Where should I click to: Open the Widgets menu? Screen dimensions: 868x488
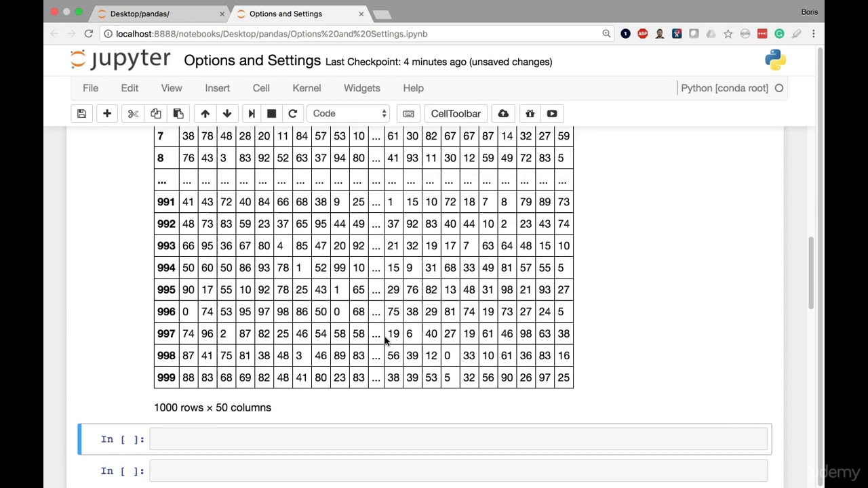point(362,88)
